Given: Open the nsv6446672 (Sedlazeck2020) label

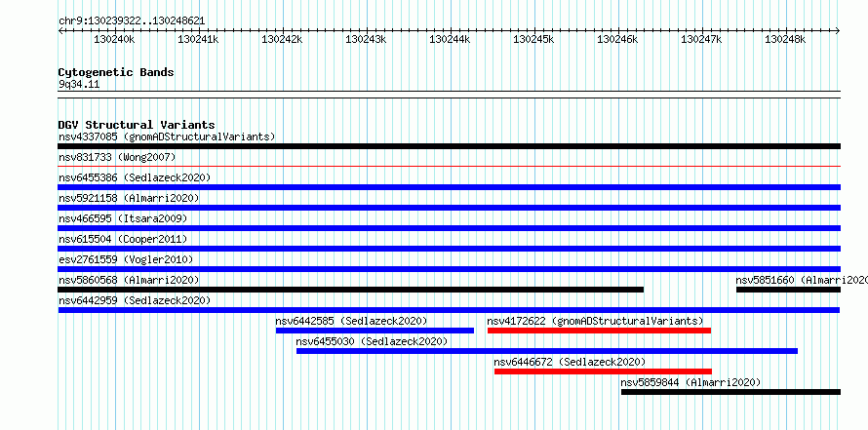Looking at the screenshot, I should point(570,362).
